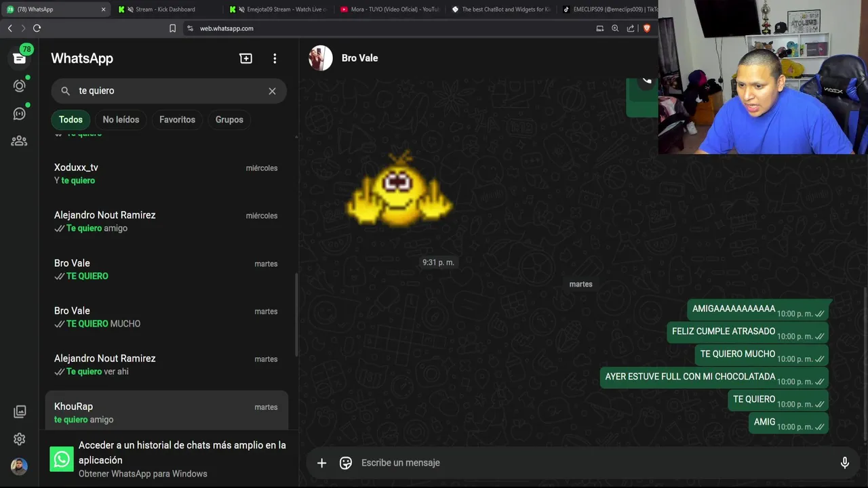This screenshot has height=488, width=868.
Task: Open Bro Vale chat header name
Action: tap(359, 58)
